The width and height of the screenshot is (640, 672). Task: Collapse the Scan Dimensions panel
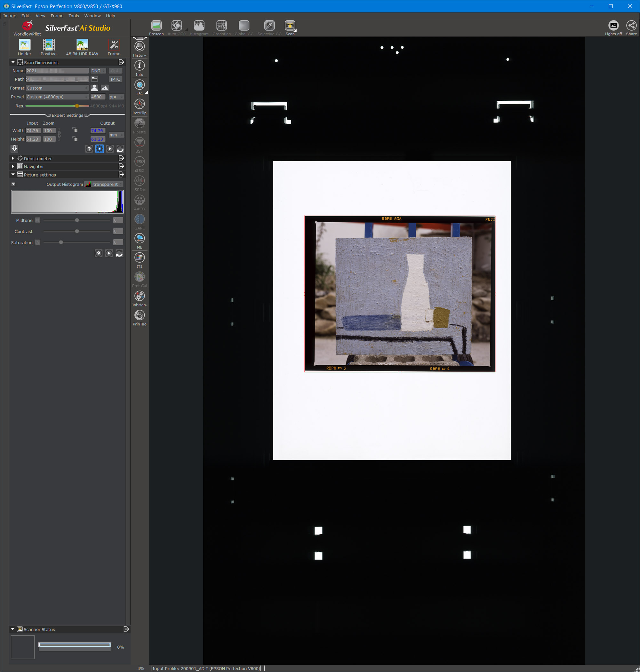point(13,62)
